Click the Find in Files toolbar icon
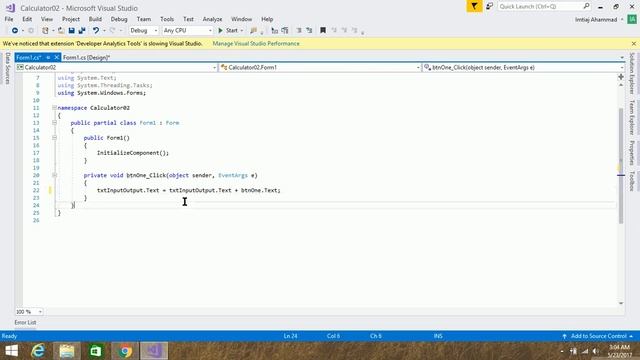Viewport: 640px width, 360px height. click(x=253, y=31)
